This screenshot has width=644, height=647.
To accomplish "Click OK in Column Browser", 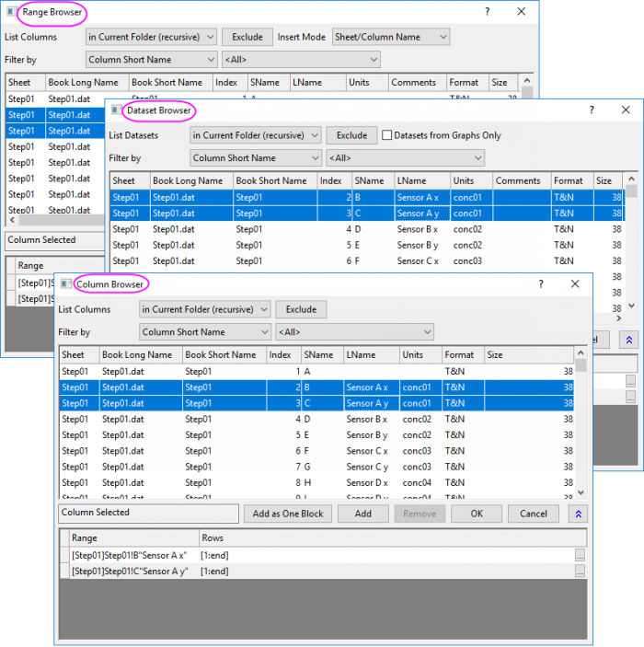I will pos(477,514).
